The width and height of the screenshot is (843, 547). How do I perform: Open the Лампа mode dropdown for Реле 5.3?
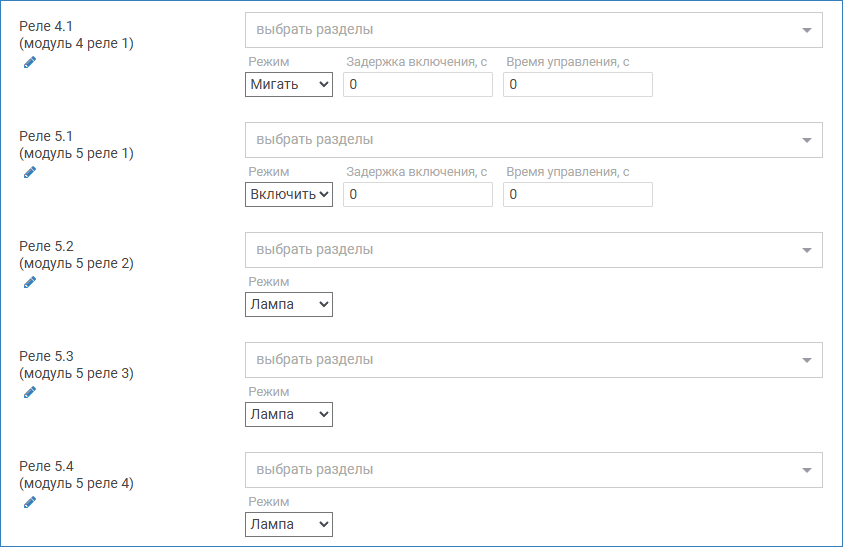coord(289,414)
